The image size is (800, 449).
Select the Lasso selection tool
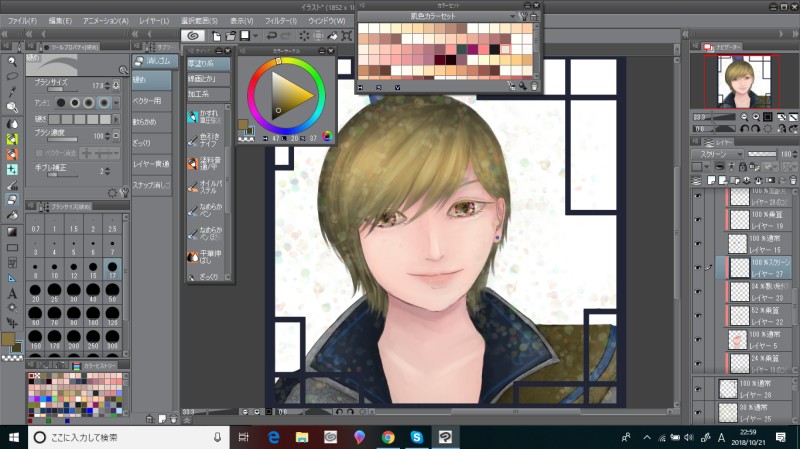12,77
